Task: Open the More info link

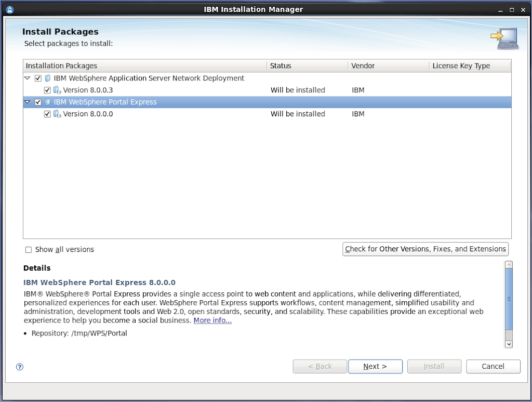Action: tap(212, 321)
